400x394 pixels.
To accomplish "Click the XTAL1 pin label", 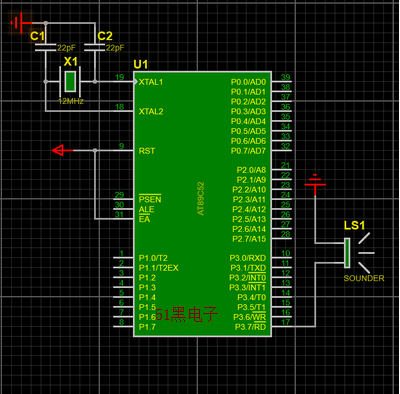I will [x=151, y=82].
